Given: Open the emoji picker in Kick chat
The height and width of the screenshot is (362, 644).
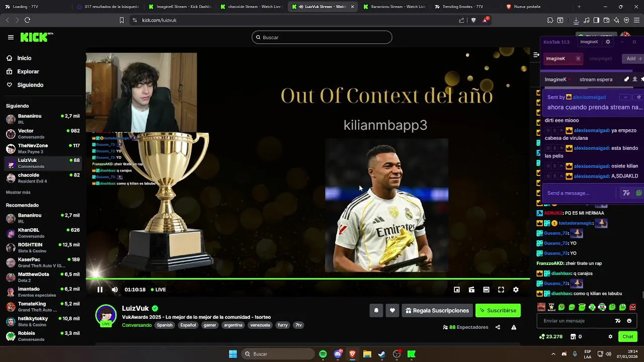Looking at the screenshot, I should point(629,321).
